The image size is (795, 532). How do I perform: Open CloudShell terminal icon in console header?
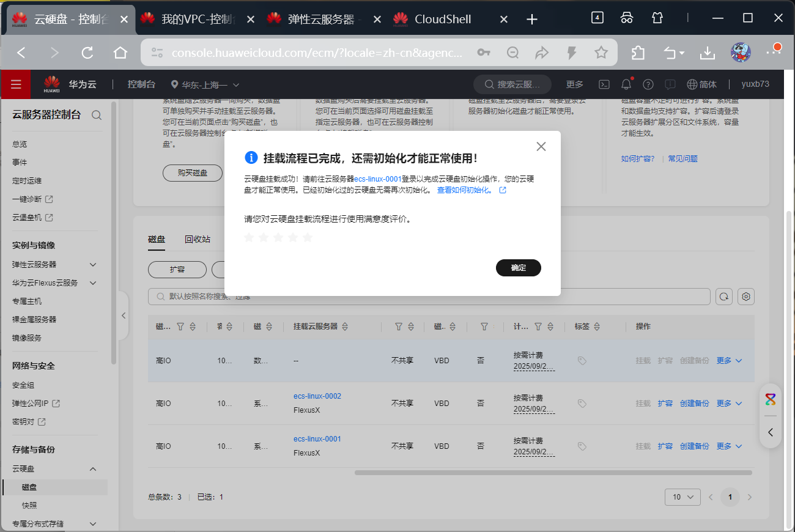604,84
